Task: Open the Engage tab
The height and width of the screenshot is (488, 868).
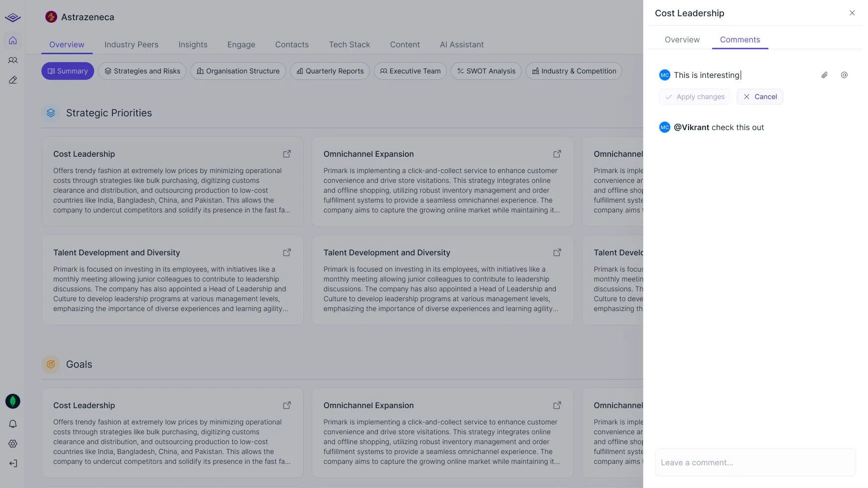Action: (x=241, y=44)
